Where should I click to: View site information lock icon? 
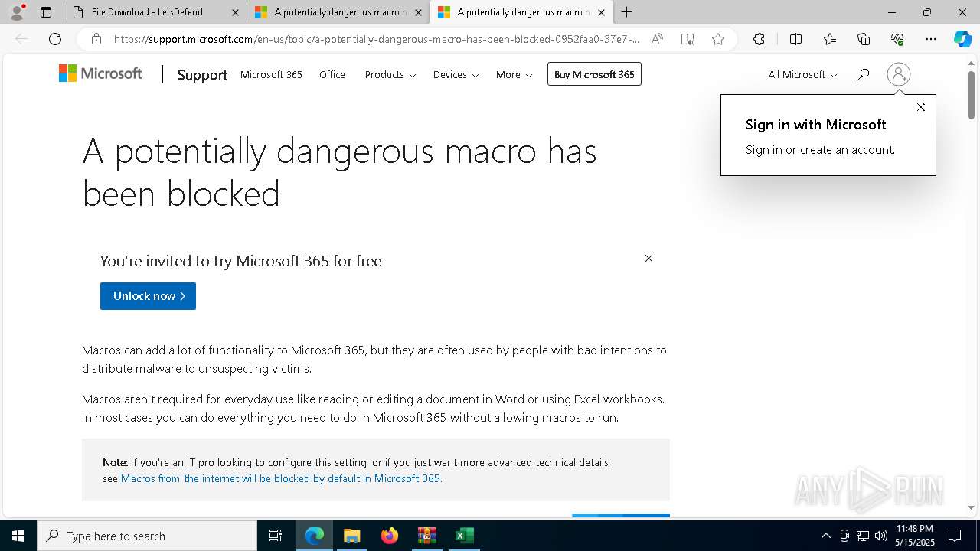(96, 39)
